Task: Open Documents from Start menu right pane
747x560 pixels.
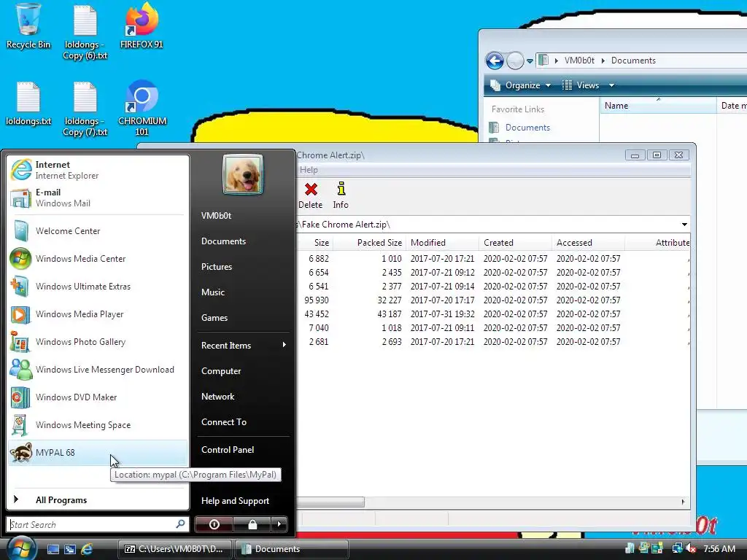Action: point(244,241)
